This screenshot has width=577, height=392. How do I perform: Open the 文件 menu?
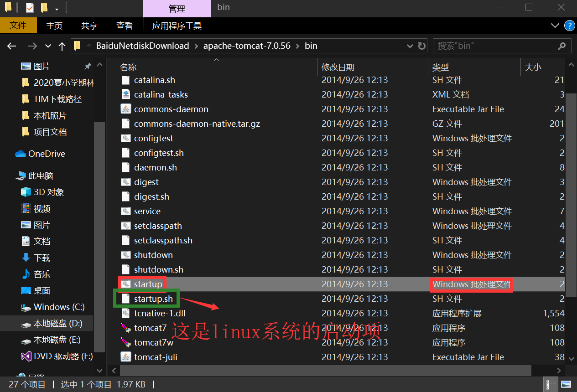tap(18, 26)
